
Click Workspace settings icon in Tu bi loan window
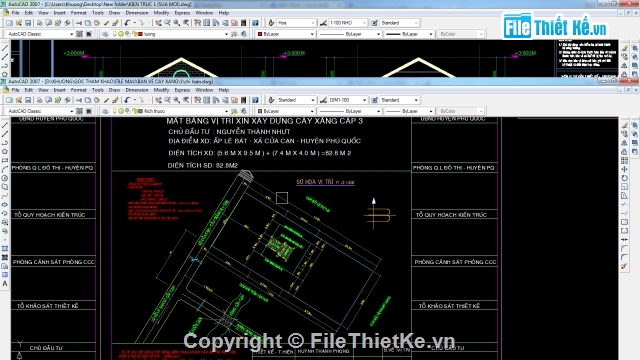pos(80,111)
